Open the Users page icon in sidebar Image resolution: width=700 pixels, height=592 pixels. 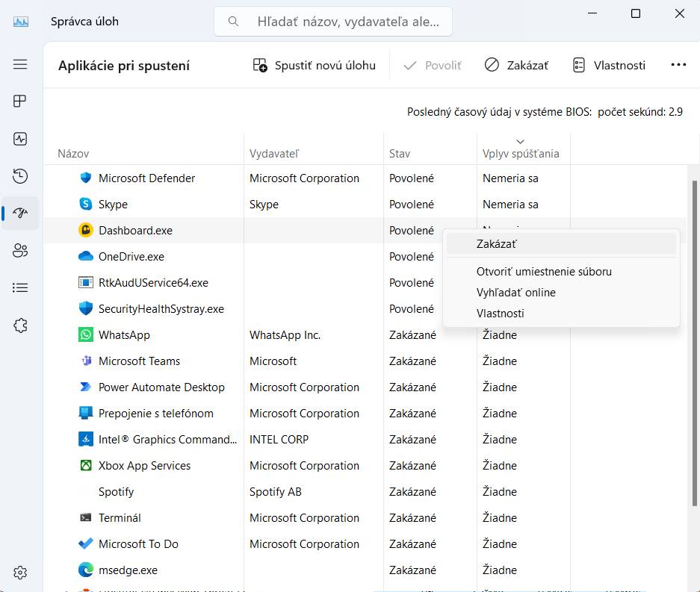(20, 250)
